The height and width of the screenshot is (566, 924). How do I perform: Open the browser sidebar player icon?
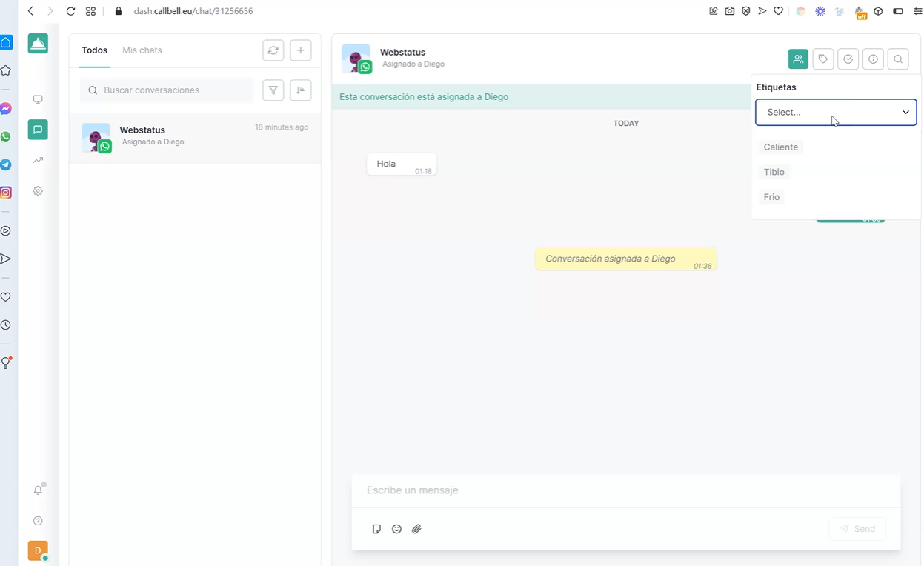click(x=6, y=230)
